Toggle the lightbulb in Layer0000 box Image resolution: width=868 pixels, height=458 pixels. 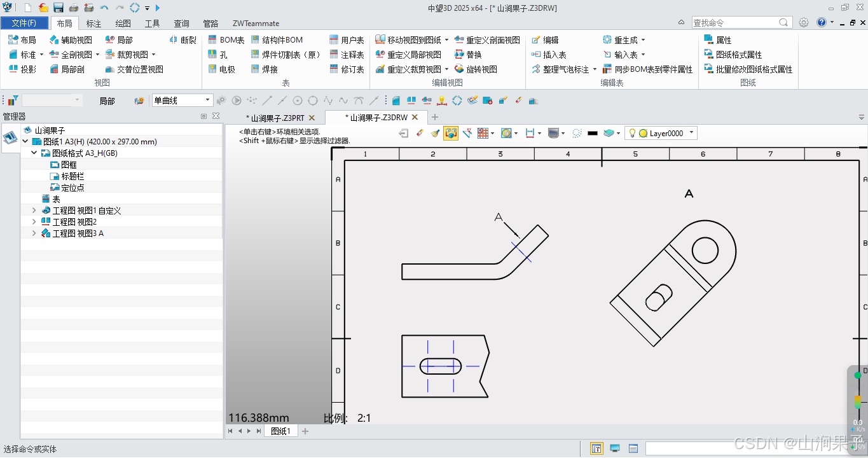coord(633,133)
